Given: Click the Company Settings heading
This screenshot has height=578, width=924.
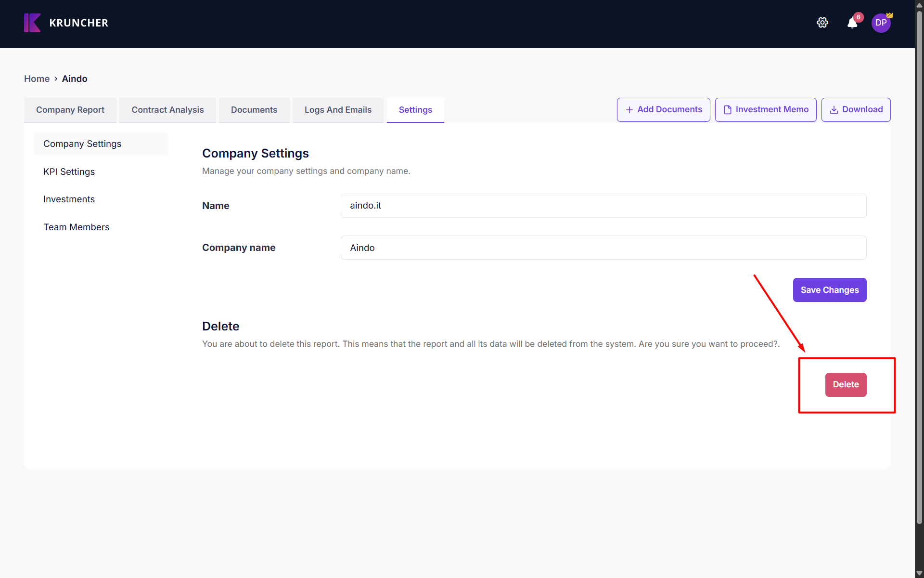Looking at the screenshot, I should [x=256, y=154].
